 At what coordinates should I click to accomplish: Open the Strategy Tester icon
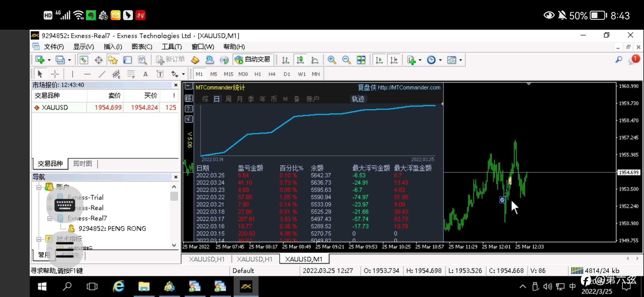[142, 60]
